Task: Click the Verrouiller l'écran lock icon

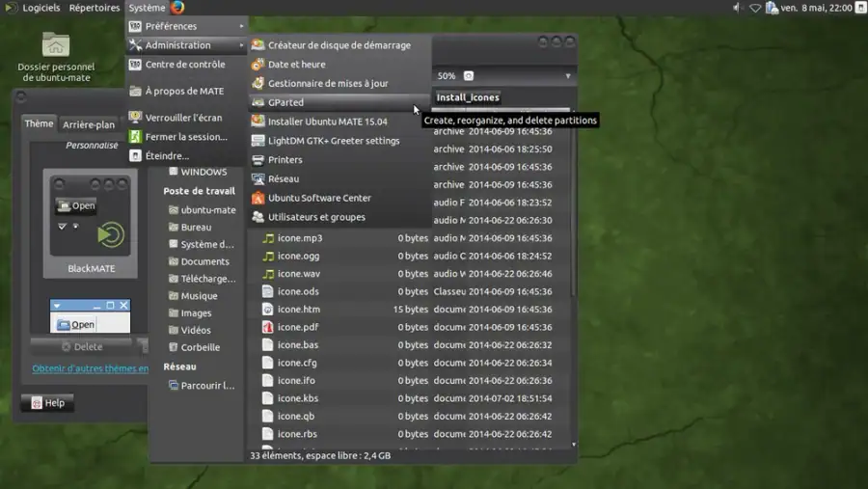Action: [x=135, y=118]
